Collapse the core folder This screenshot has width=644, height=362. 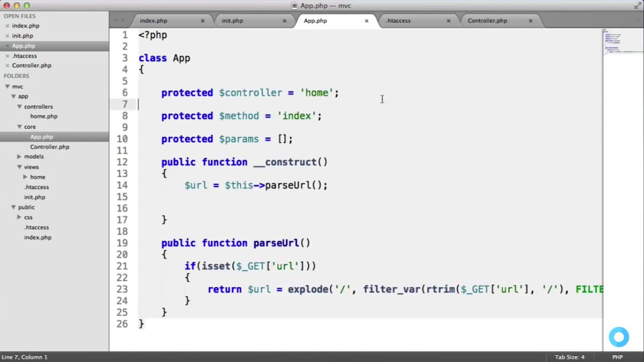[20, 127]
